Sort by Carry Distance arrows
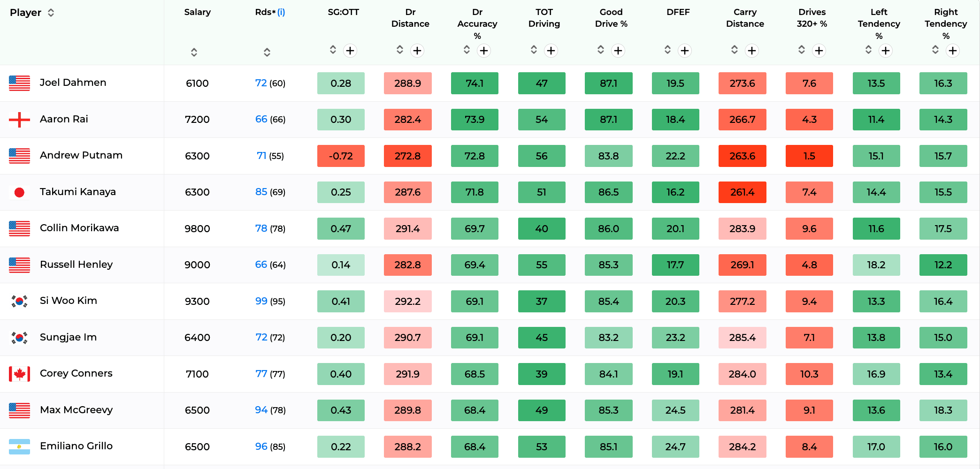 point(735,50)
